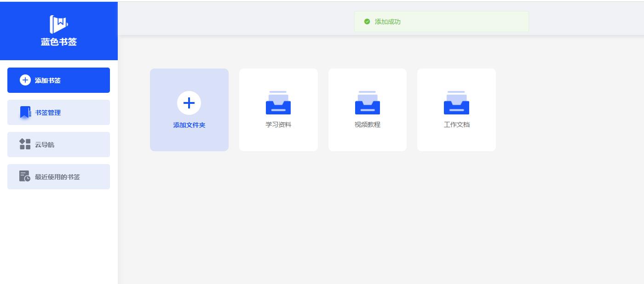Click the green check icon in the success message
Screen dimensions: 644x284
(368, 21)
